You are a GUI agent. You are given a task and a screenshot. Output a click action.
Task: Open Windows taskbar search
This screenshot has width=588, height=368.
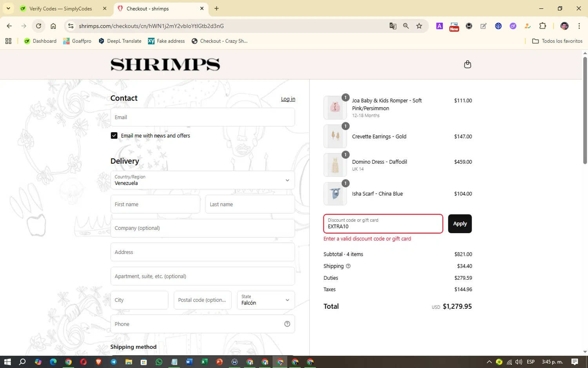[22, 362]
